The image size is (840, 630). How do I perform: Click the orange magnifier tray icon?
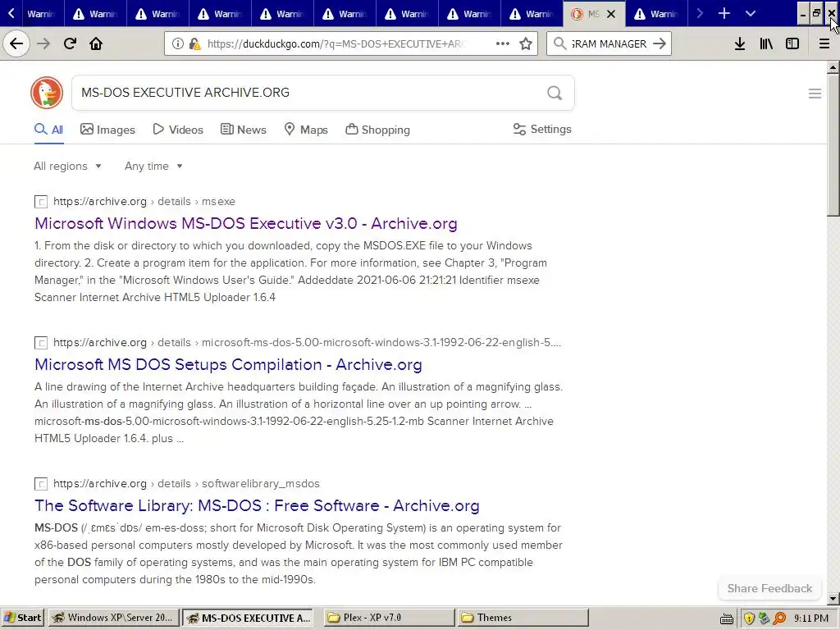(x=779, y=619)
